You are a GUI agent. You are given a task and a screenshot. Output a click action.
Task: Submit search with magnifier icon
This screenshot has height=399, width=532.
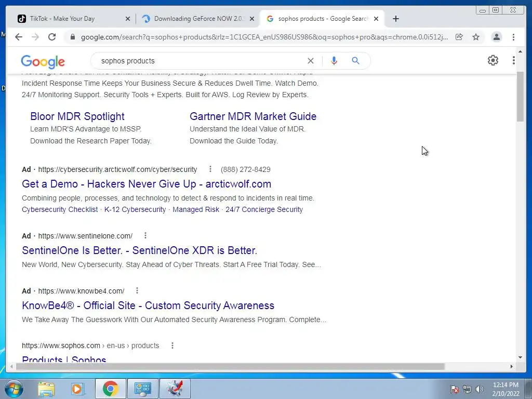point(355,61)
